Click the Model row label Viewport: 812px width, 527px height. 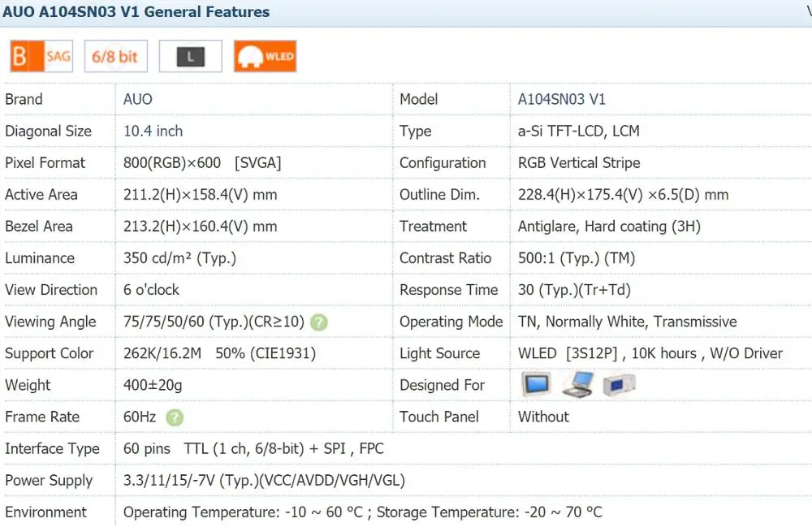coord(418,99)
